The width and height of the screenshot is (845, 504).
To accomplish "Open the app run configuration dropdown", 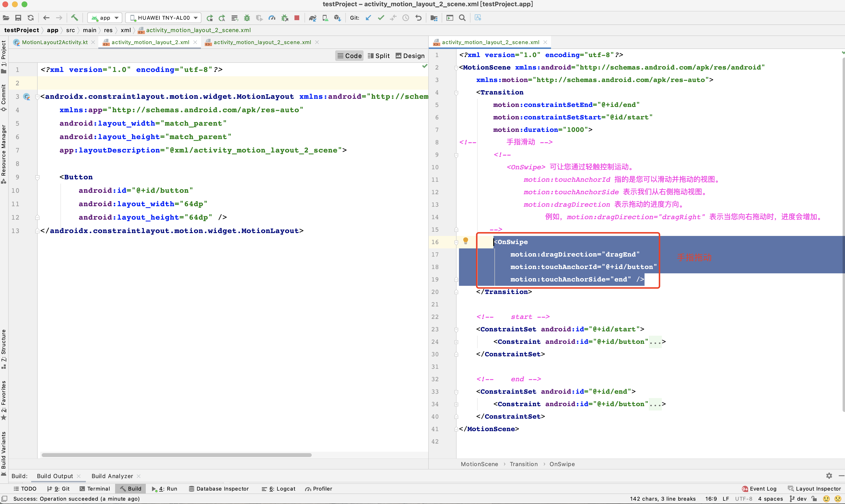I will (105, 18).
